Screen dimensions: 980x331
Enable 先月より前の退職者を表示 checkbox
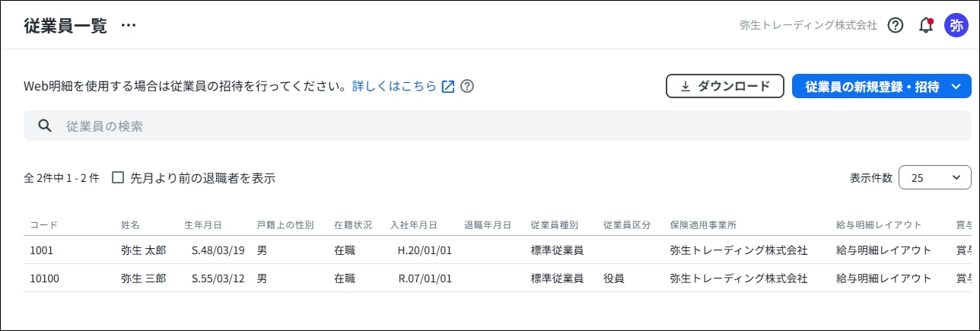(x=118, y=177)
